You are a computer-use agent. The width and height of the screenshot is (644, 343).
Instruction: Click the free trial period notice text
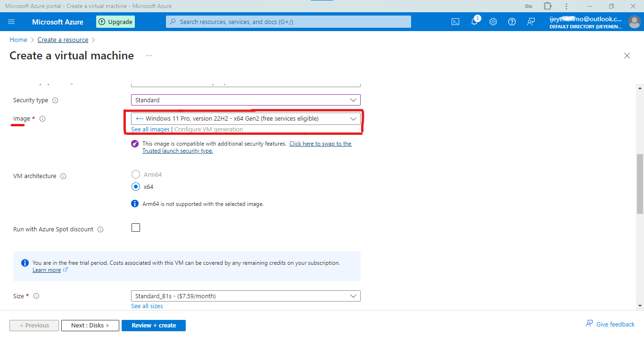click(186, 263)
